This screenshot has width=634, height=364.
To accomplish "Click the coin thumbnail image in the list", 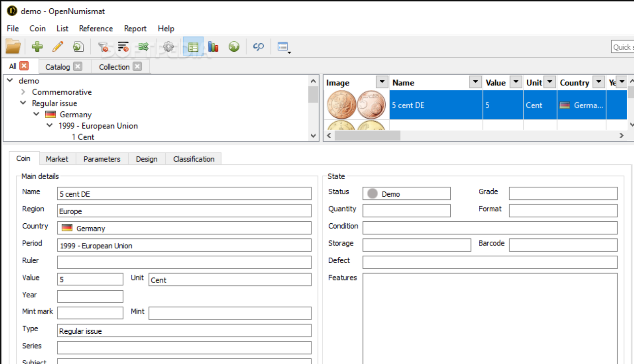I will pos(355,104).
